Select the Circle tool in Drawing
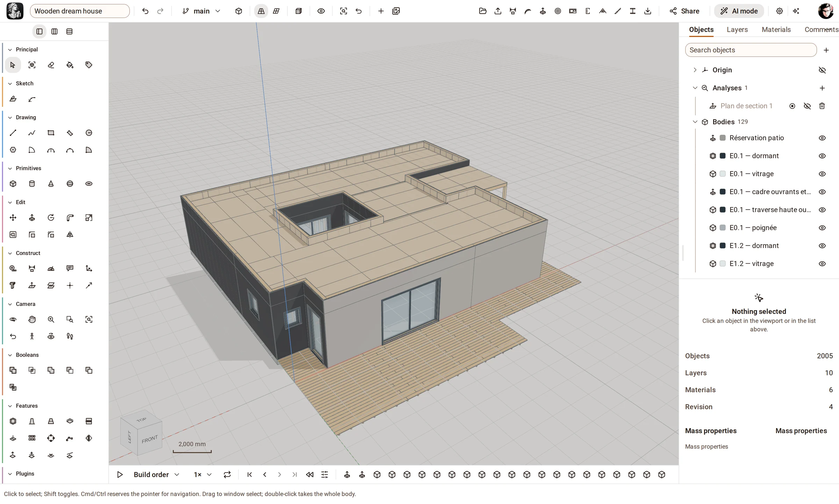Screen dimensions: 839x504 (89, 133)
